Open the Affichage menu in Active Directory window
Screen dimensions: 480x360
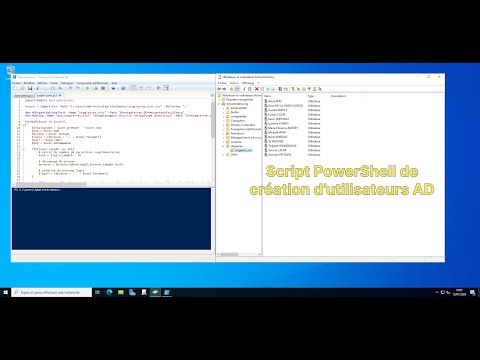(x=248, y=83)
